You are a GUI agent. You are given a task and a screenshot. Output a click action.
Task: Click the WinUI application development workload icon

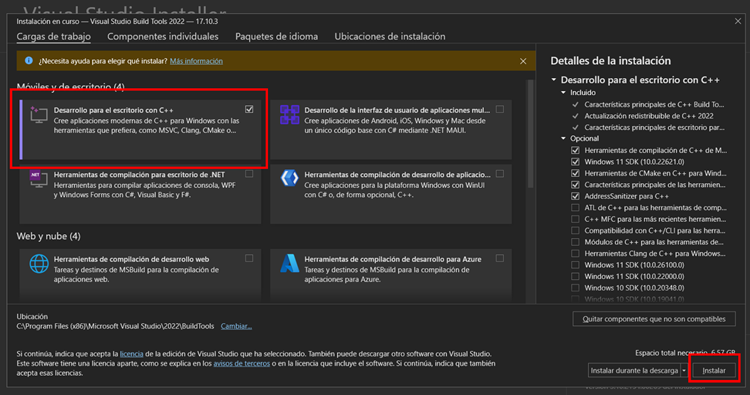point(289,178)
